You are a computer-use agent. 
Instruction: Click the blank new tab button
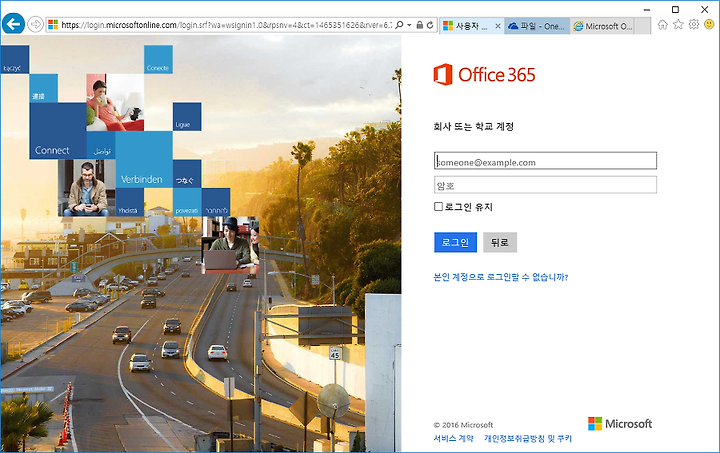[643, 26]
